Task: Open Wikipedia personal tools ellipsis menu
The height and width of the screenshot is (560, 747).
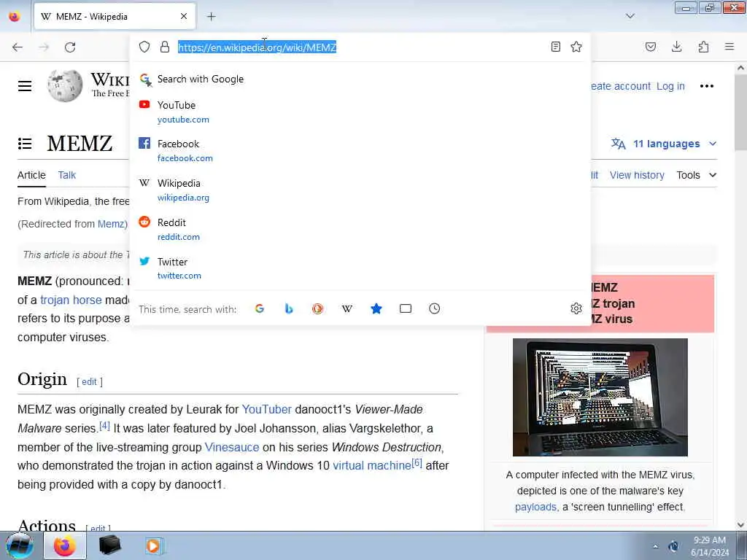Action: pyautogui.click(x=706, y=86)
